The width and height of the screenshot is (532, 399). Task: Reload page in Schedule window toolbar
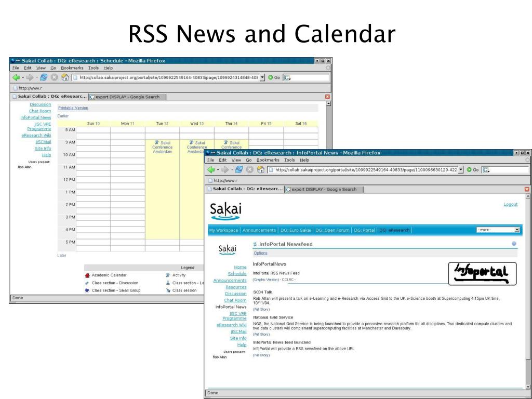tap(44, 77)
